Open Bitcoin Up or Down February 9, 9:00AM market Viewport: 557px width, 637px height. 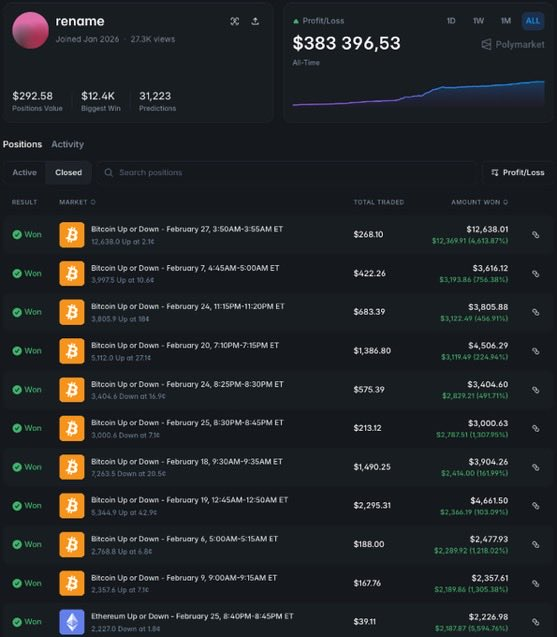tap(184, 578)
